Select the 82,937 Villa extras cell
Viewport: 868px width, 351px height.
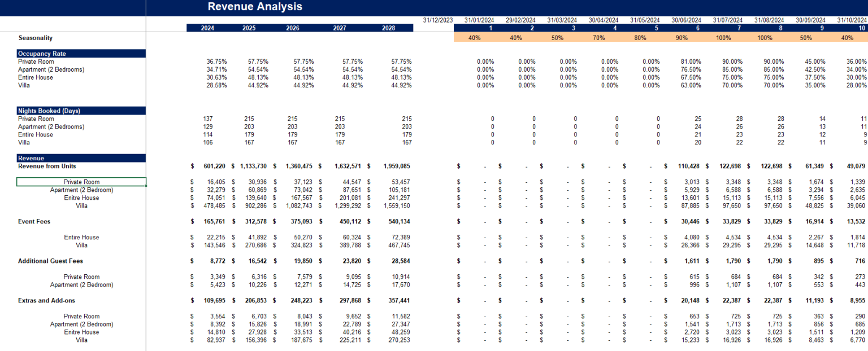tap(217, 340)
